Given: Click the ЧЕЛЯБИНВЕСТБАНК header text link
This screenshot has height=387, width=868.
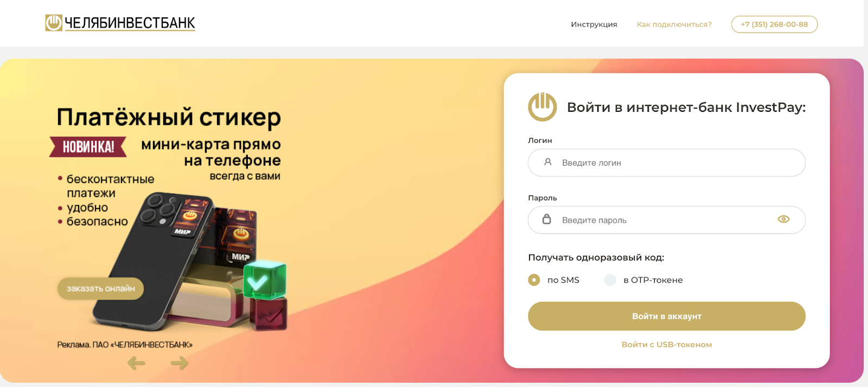Looking at the screenshot, I should 130,23.
